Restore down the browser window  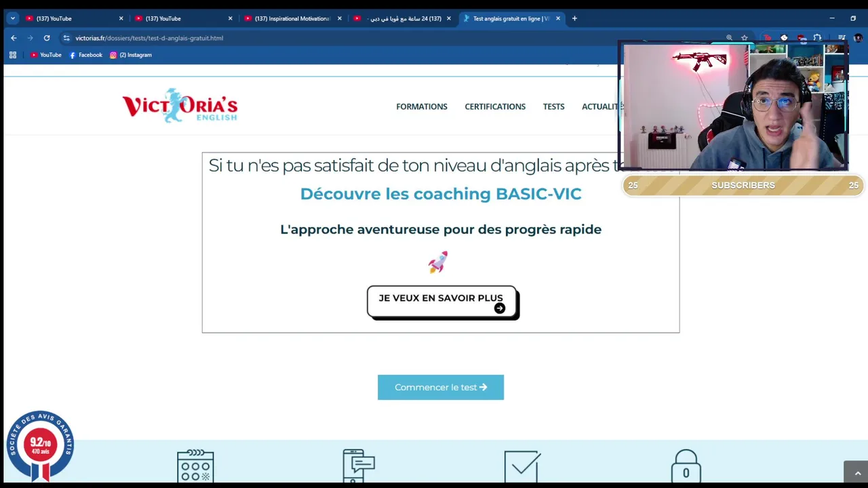click(853, 18)
